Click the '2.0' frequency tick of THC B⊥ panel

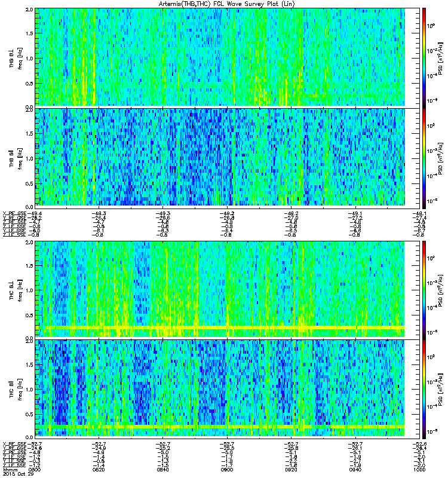pos(29,243)
